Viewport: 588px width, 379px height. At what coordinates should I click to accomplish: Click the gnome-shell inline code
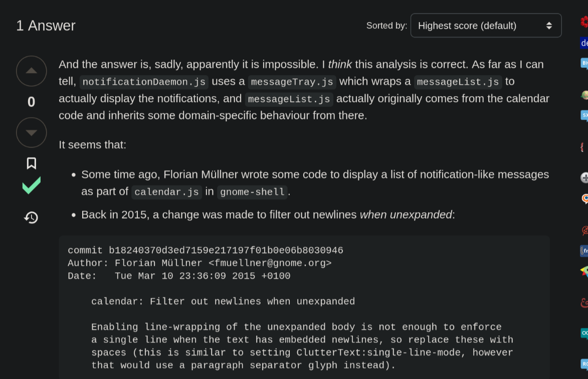coord(252,192)
